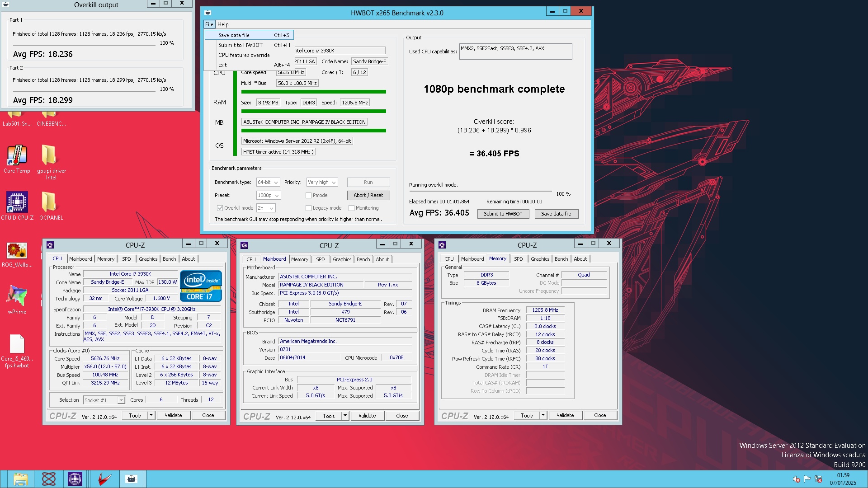Viewport: 868px width, 488px height.
Task: Switch to HWBOT x265 taskbar icon
Action: tap(131, 479)
